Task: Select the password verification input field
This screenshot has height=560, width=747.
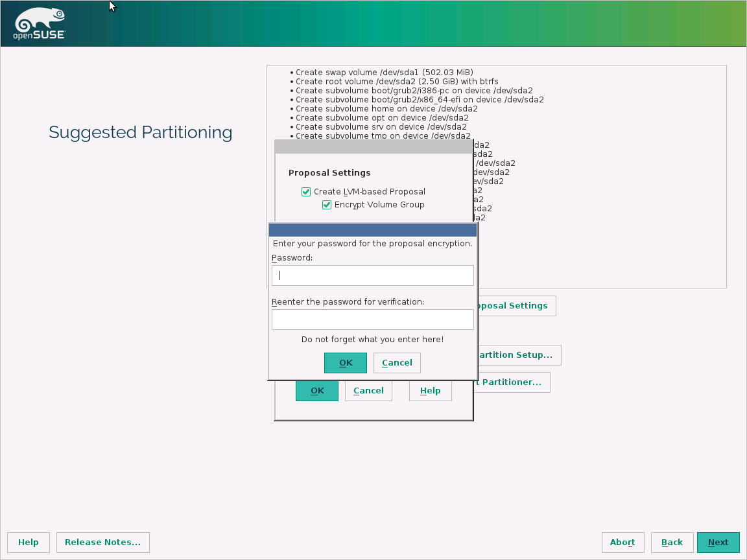Action: [x=372, y=319]
